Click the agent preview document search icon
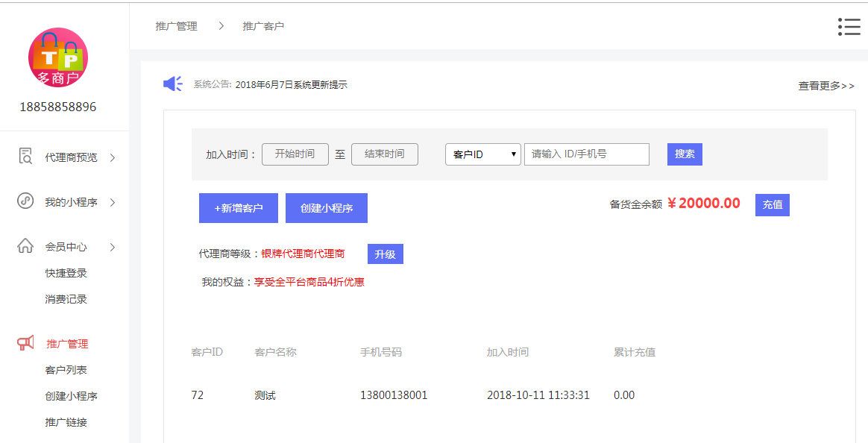Viewport: 868px width, 443px height. 25,157
